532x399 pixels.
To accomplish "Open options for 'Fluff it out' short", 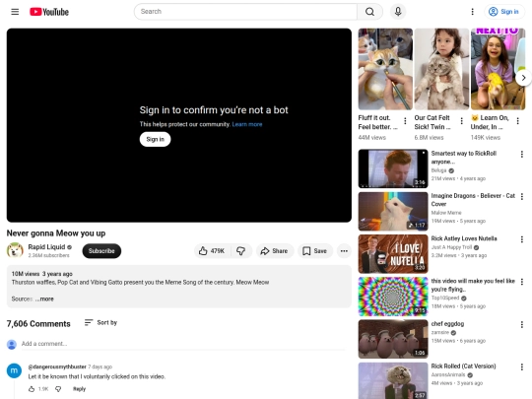I will [x=405, y=121].
